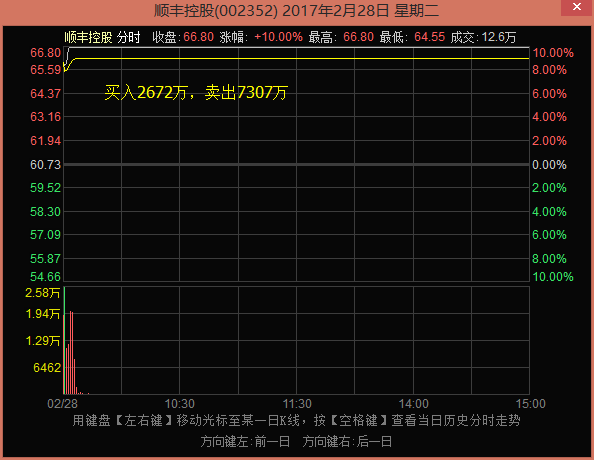
Task: Click the green 10.00% lower limit label
Action: (x=553, y=277)
